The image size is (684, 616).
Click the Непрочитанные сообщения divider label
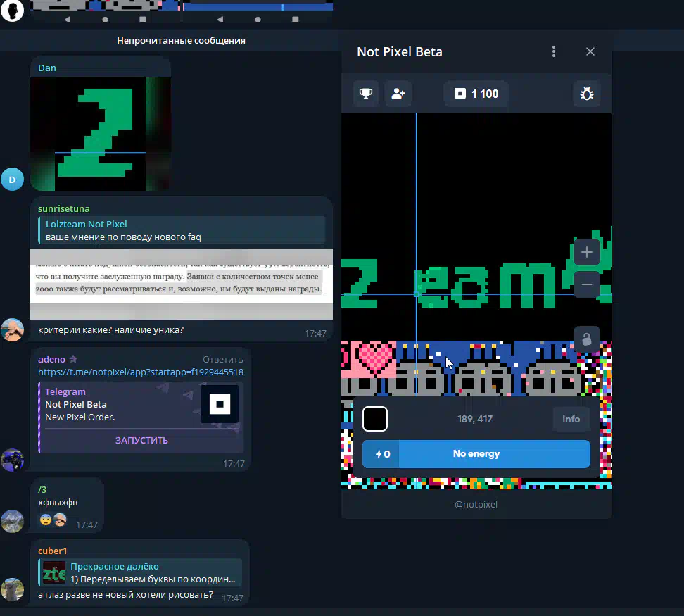pos(181,41)
